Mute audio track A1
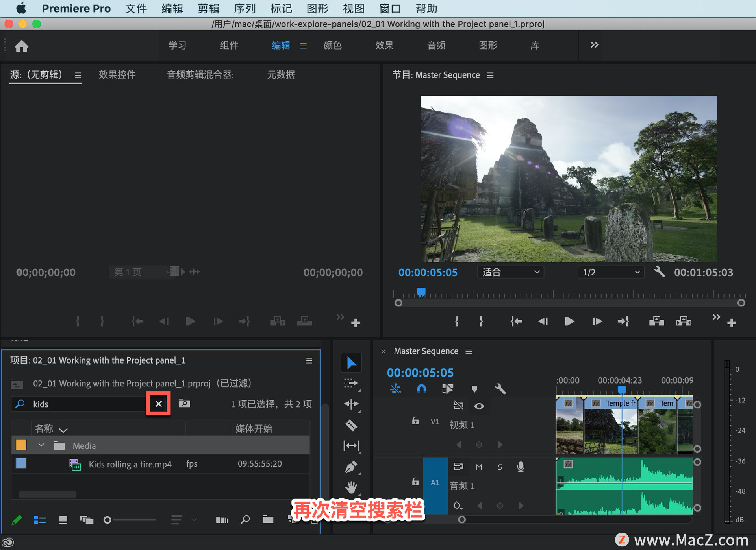 479,467
